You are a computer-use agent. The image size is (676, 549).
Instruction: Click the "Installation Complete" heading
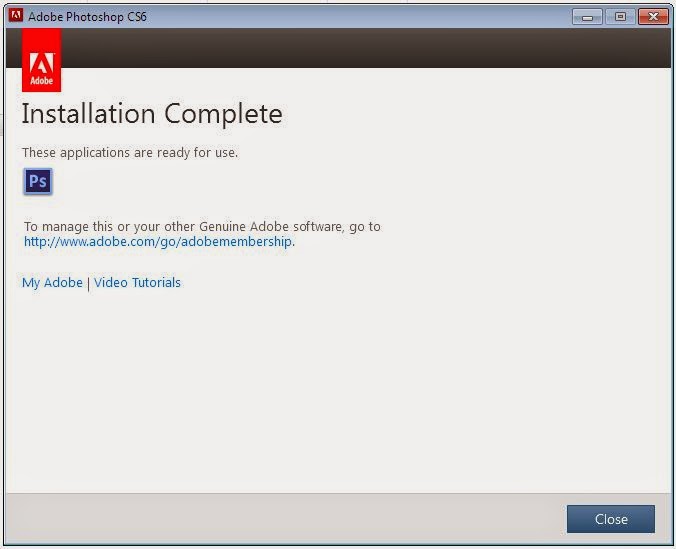152,114
